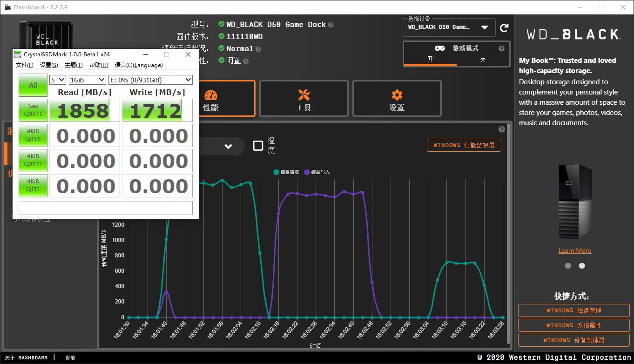634x364 pixels.
Task: Toggle 磁盘写入 legend series
Action: [x=317, y=172]
